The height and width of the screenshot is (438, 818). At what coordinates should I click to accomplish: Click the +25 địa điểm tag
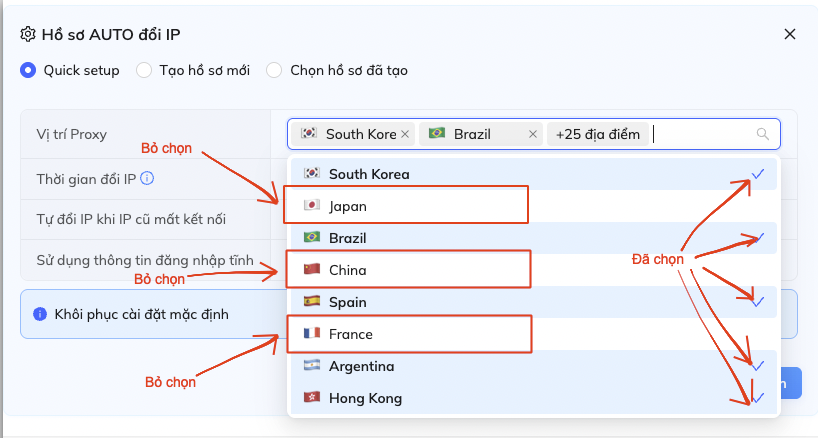pos(597,134)
